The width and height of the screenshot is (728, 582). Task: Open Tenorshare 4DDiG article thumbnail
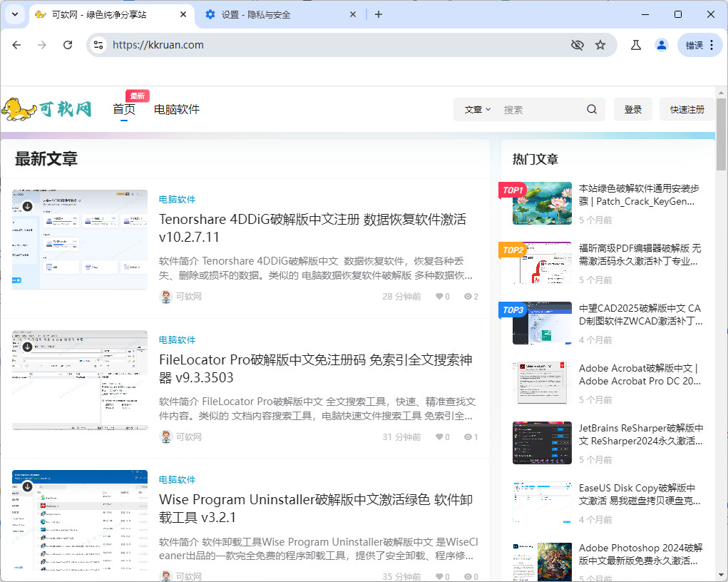(80, 240)
